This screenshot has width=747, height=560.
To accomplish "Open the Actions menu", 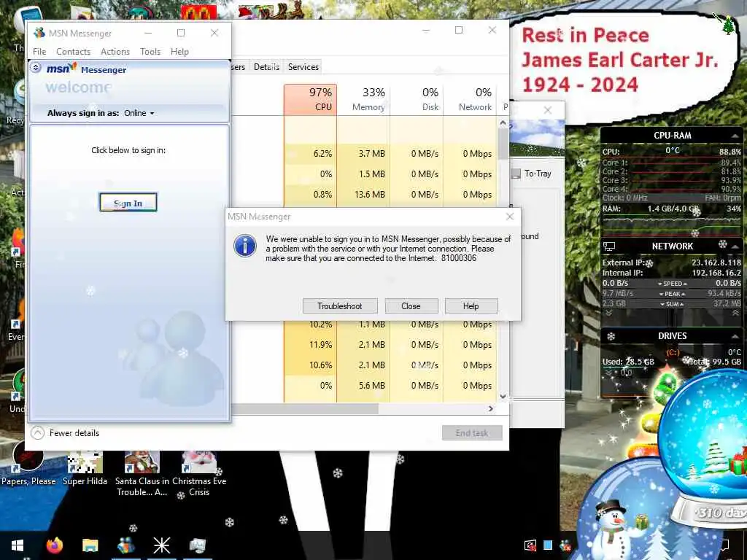I will [x=115, y=52].
